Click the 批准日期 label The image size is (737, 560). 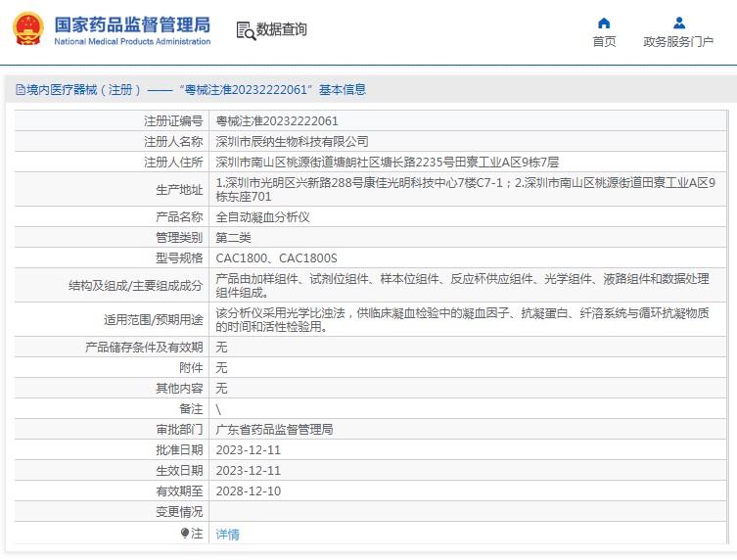pos(179,450)
